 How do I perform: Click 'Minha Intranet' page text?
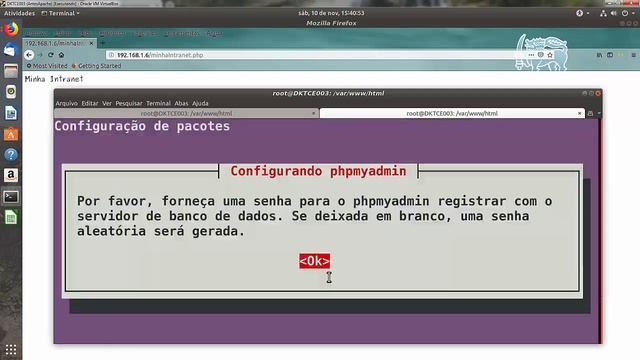pos(54,79)
